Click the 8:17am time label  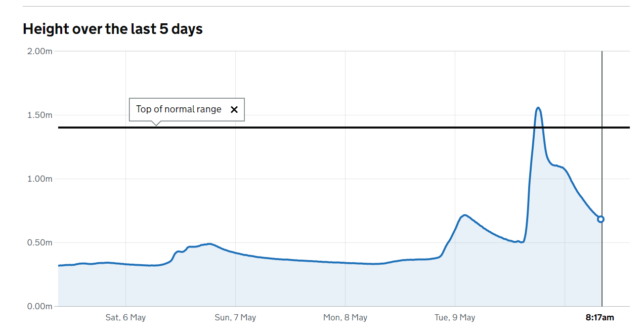pos(600,318)
